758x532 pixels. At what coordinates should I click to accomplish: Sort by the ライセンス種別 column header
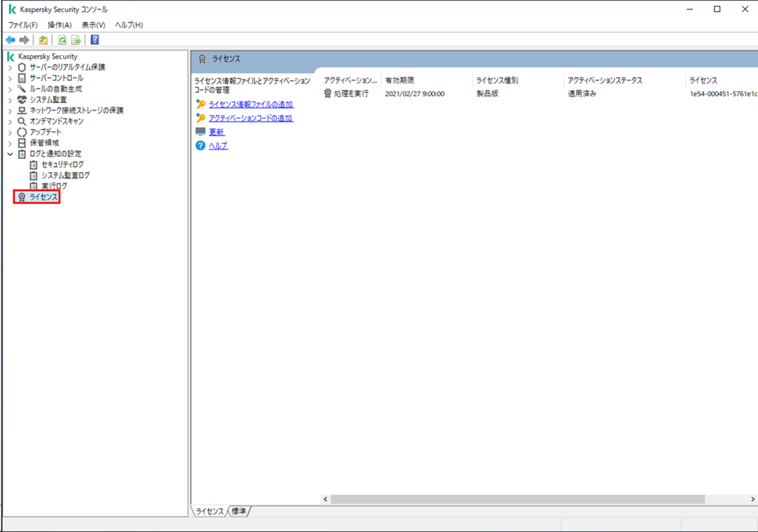tap(517, 80)
